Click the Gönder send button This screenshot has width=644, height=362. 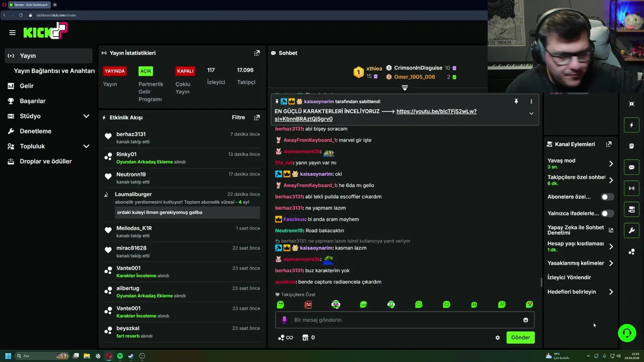(520, 337)
